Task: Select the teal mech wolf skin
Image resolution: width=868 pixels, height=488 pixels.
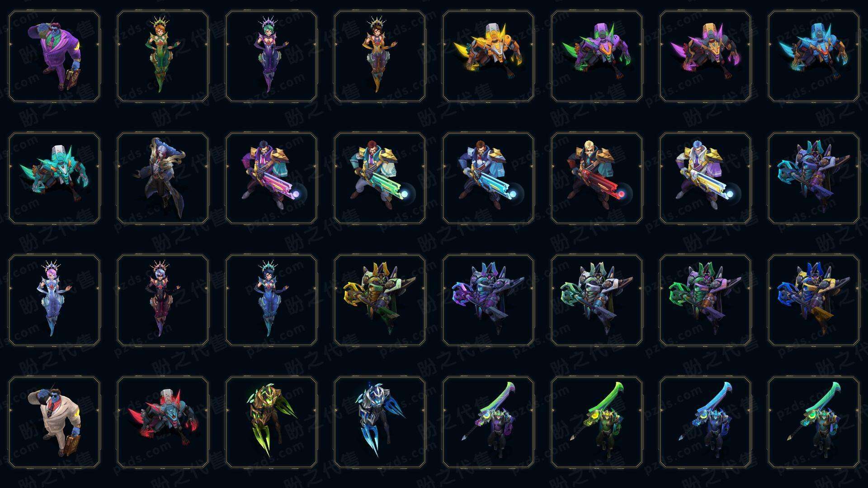Action: pos(54,178)
